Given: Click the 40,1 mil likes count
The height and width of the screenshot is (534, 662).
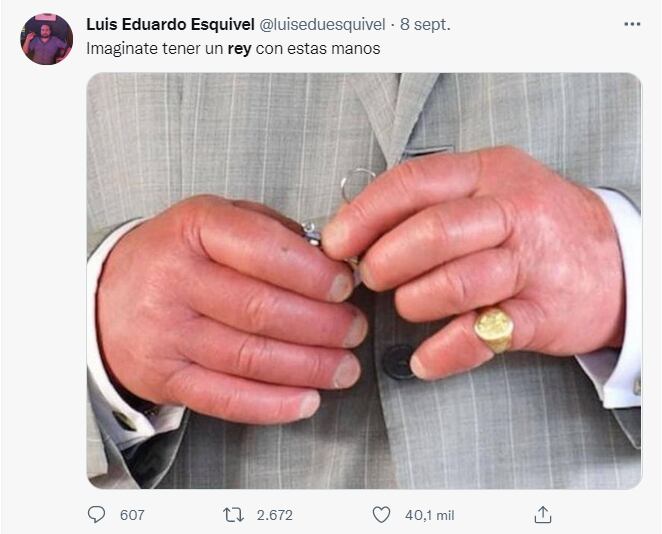Looking at the screenshot, I should click(x=429, y=515).
